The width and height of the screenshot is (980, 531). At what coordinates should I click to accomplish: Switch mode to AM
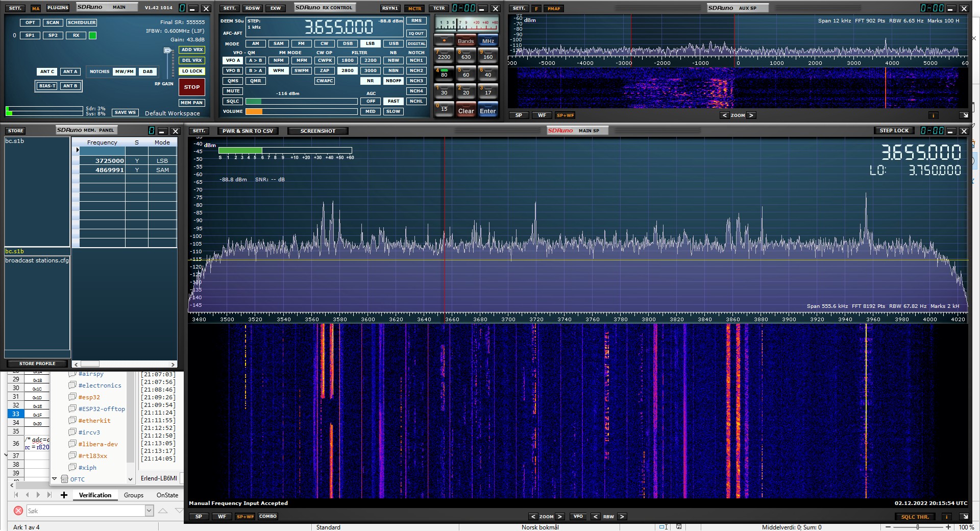tap(255, 43)
